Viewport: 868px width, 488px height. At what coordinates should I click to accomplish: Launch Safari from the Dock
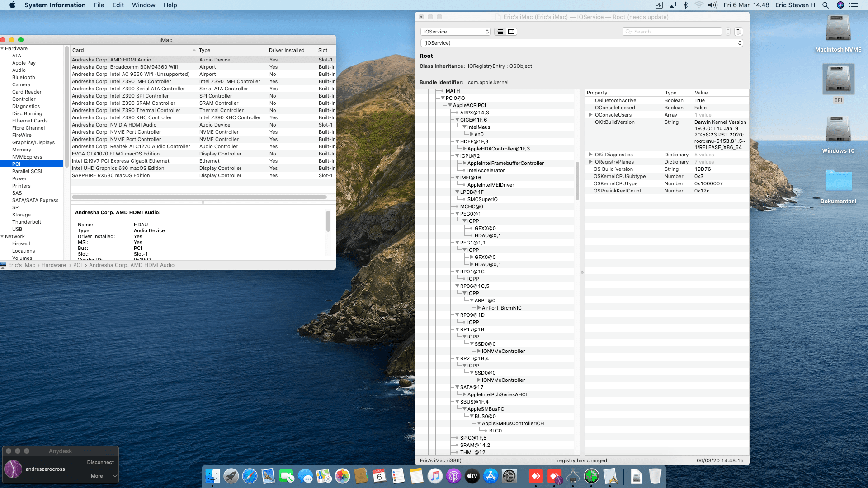pyautogui.click(x=250, y=476)
